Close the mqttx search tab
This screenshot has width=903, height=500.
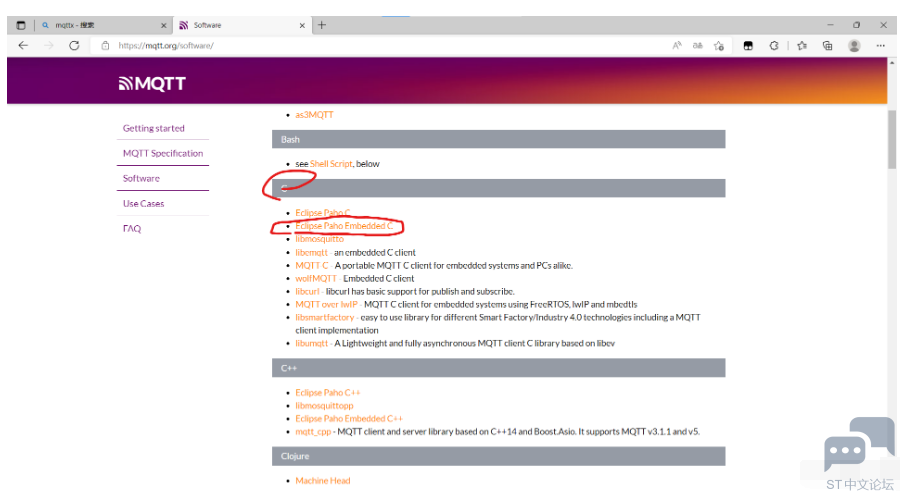[x=164, y=25]
